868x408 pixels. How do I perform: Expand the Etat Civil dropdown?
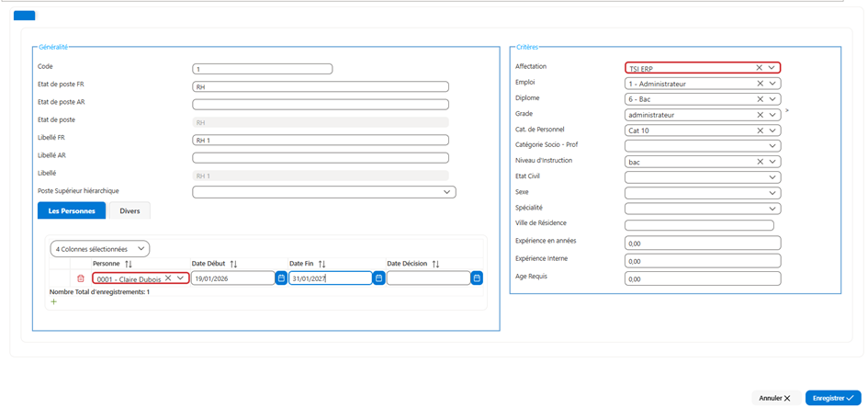(x=772, y=177)
